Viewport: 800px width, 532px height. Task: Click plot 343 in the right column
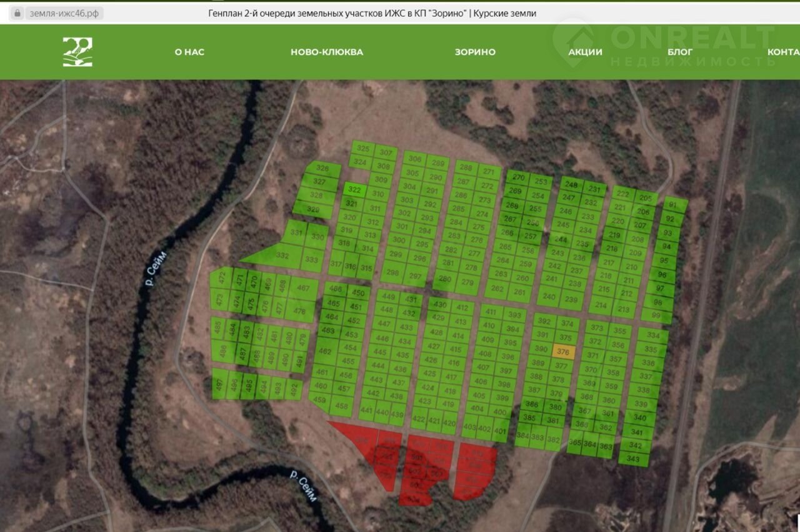(x=634, y=458)
